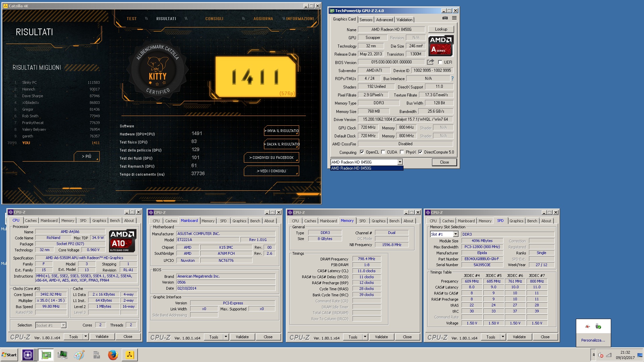Switch to GPU-Z Advanced tab
The width and height of the screenshot is (644, 362).
coord(384,20)
